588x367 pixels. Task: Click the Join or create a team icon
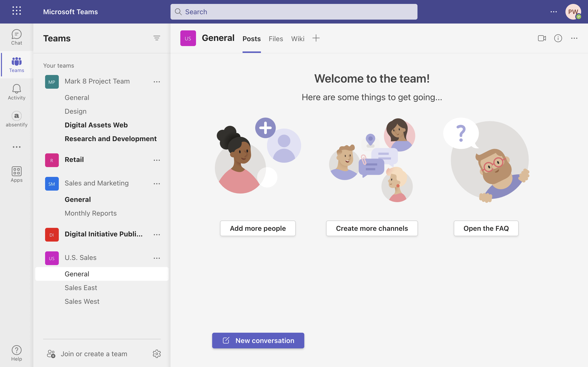[x=51, y=354]
